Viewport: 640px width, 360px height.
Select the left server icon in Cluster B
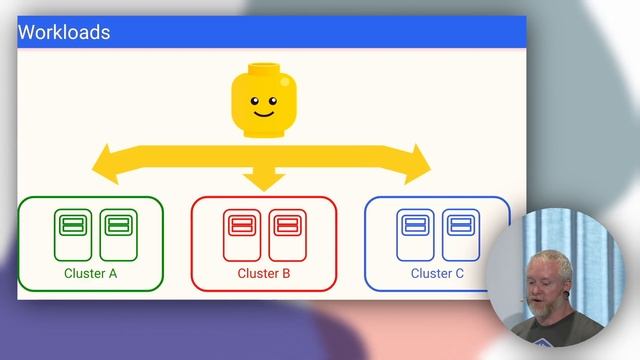(242, 235)
